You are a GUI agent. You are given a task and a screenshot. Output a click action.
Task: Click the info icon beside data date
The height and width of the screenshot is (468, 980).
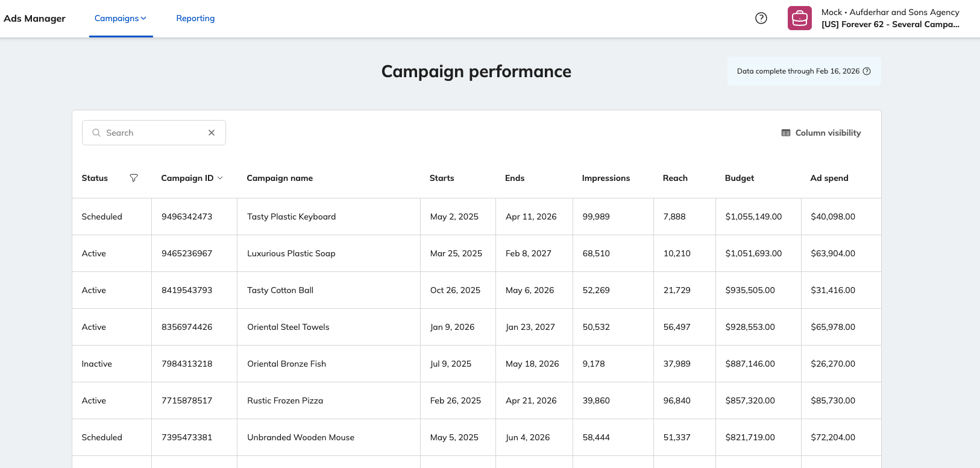coord(867,71)
